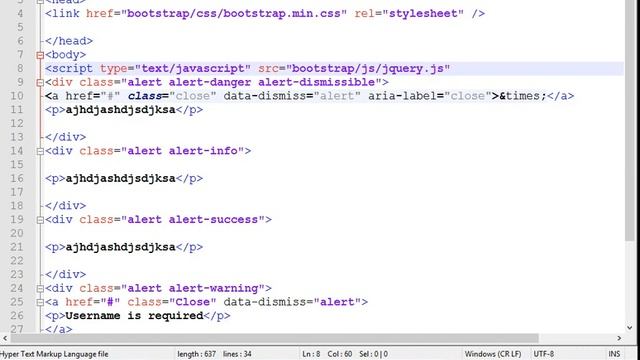Click line number 8 in the margin
640x360 pixels.
(x=20, y=68)
